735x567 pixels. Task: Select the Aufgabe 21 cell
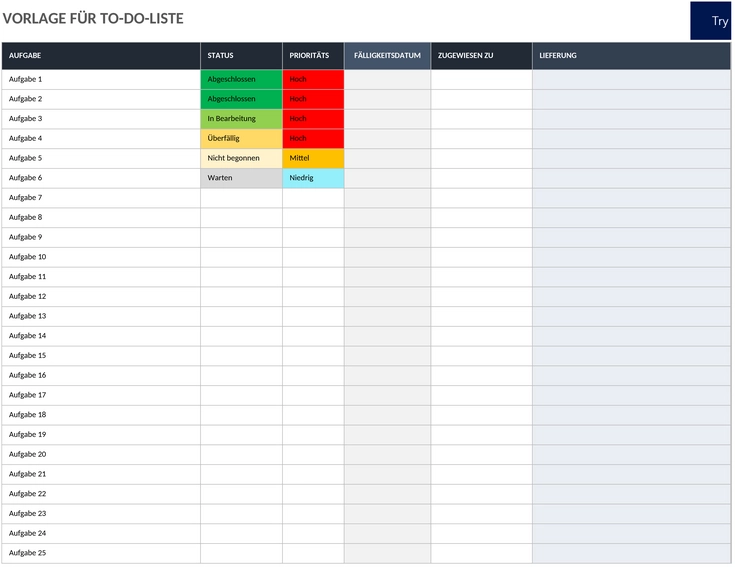[101, 474]
